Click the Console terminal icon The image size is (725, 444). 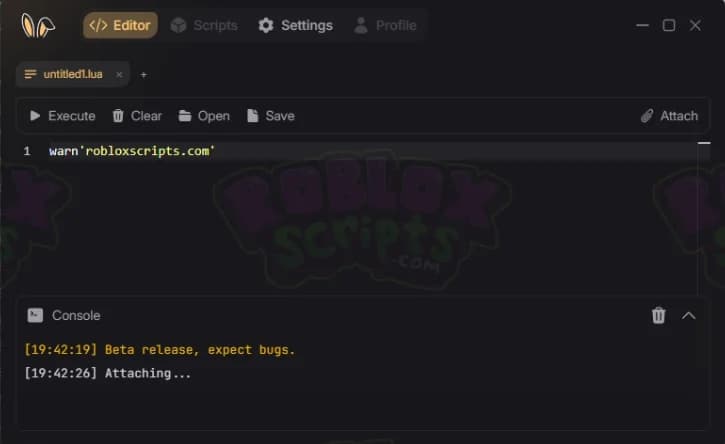coord(35,315)
